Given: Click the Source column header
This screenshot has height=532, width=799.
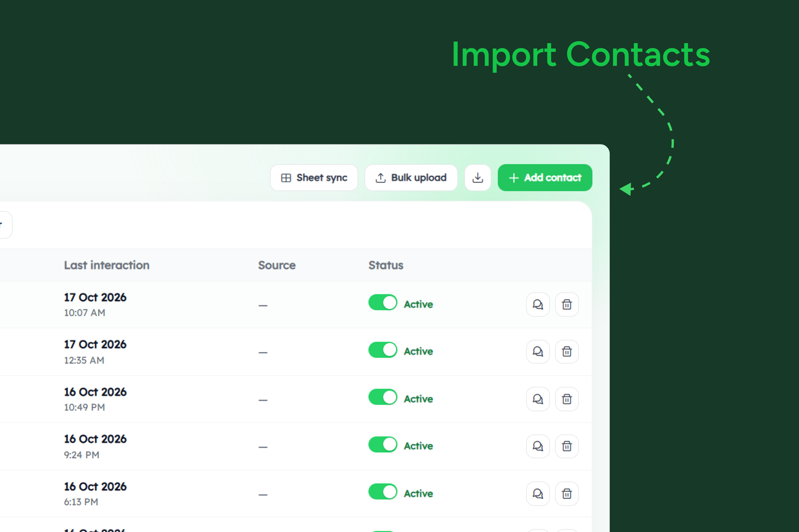Looking at the screenshot, I should [x=277, y=265].
